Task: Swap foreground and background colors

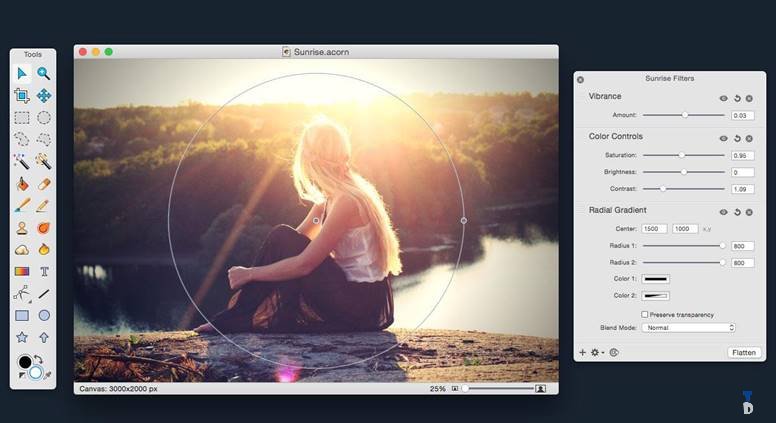Action: click(39, 359)
